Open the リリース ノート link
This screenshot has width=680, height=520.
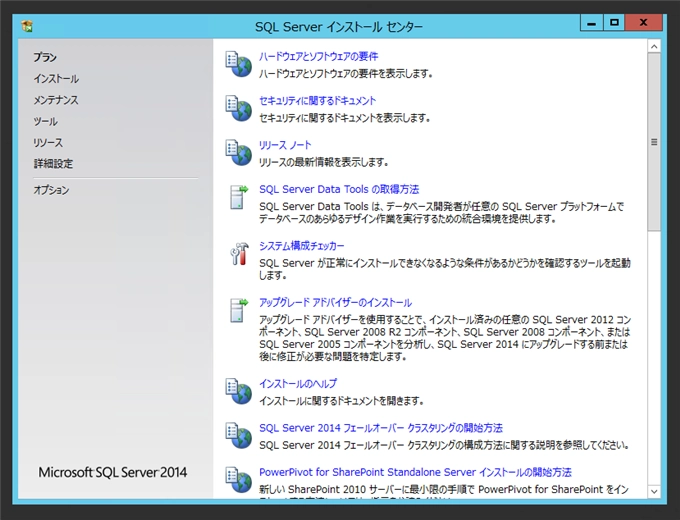point(285,145)
